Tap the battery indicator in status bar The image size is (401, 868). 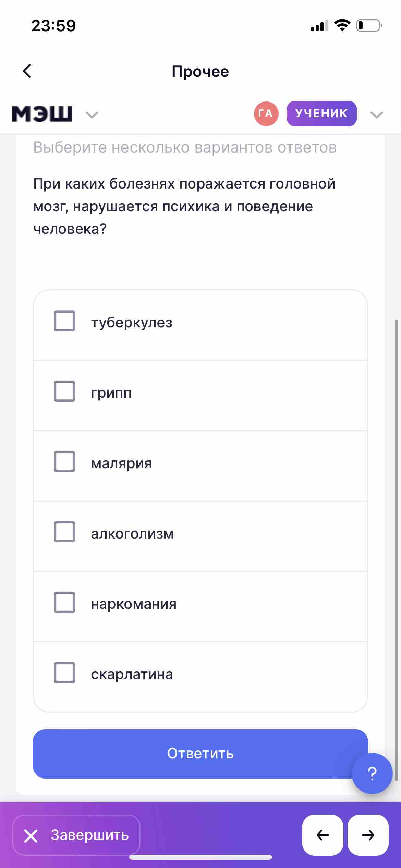click(369, 25)
